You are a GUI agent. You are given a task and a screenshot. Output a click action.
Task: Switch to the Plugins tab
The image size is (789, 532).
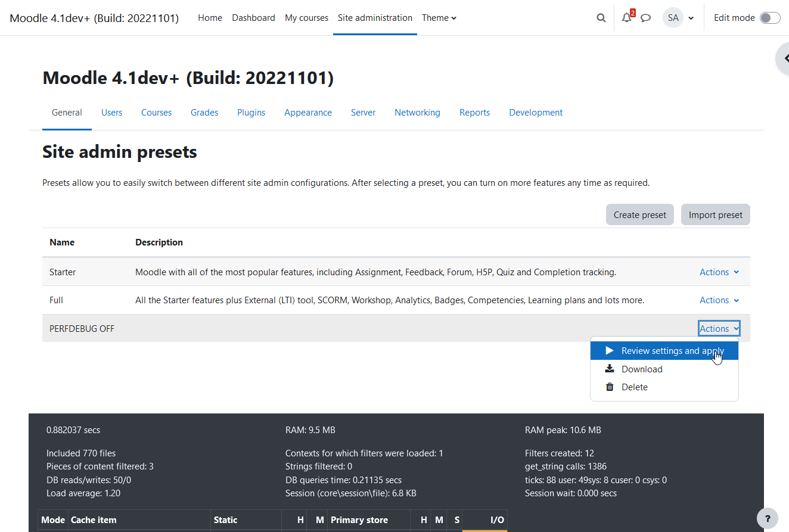click(251, 112)
